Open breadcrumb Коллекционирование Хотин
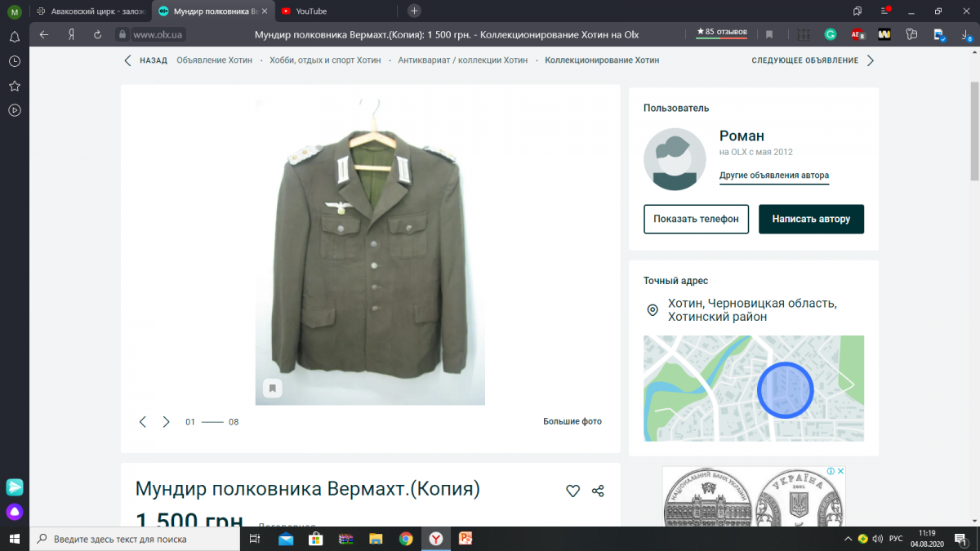 602,60
